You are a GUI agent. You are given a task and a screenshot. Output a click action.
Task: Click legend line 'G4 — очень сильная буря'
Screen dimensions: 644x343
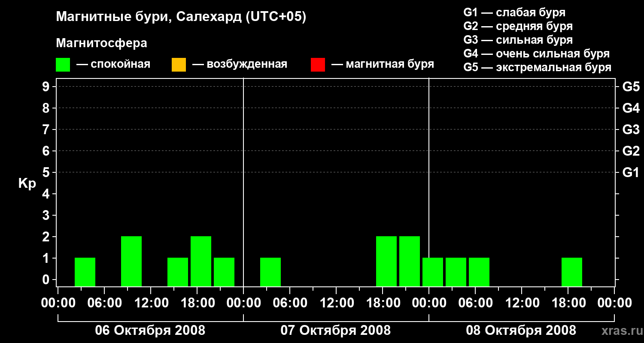tap(537, 54)
